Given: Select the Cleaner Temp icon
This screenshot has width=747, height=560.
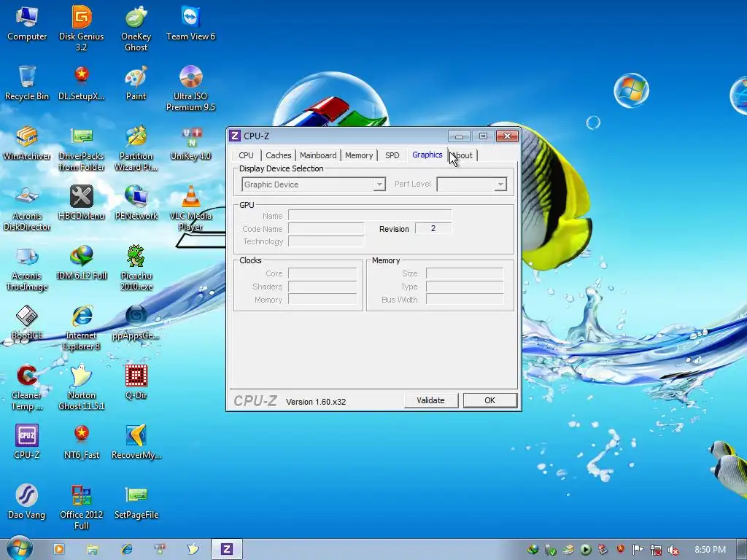Looking at the screenshot, I should pyautogui.click(x=27, y=388).
